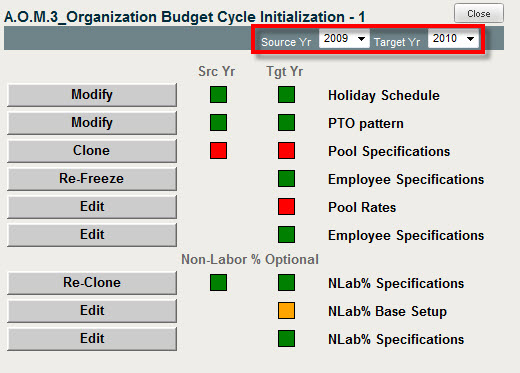520x373 pixels.
Task: Click Modify button for Holiday Schedule
Action: [x=92, y=95]
